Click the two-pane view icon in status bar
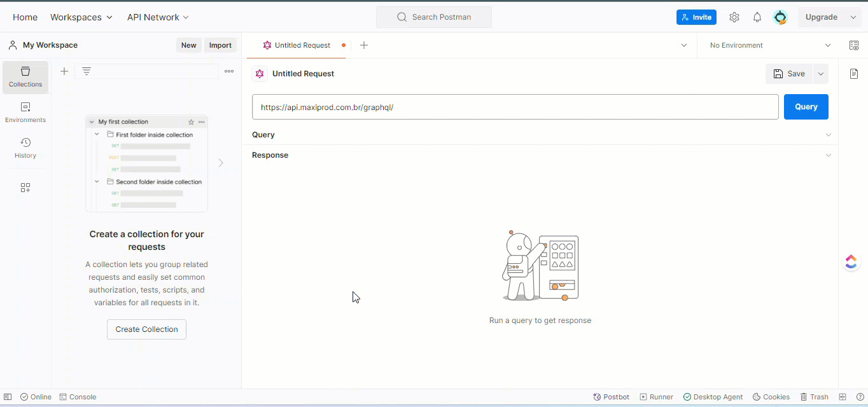The height and width of the screenshot is (407, 868). pos(843,397)
